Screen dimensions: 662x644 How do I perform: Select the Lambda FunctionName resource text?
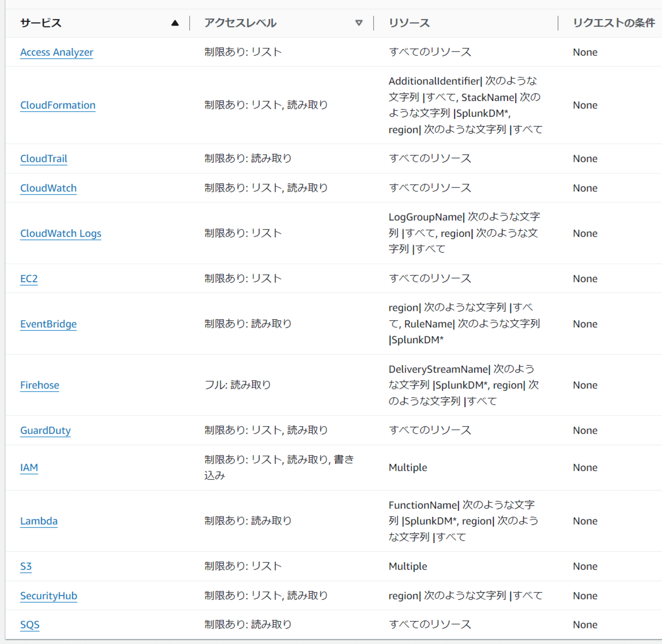point(463,521)
